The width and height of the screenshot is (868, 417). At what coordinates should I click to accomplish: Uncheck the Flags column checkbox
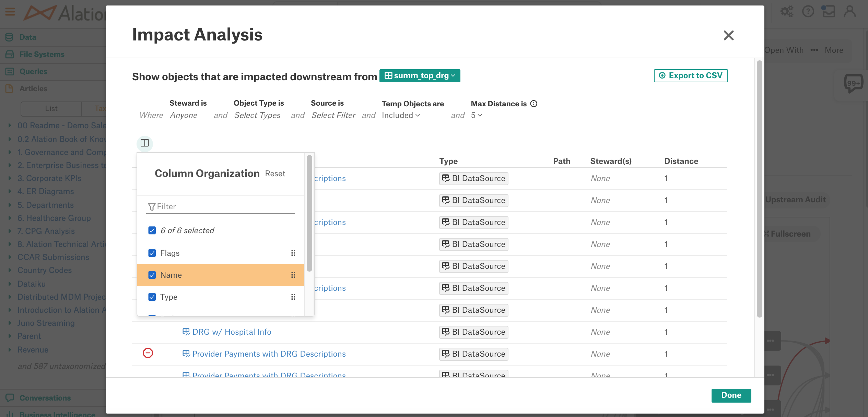click(152, 253)
